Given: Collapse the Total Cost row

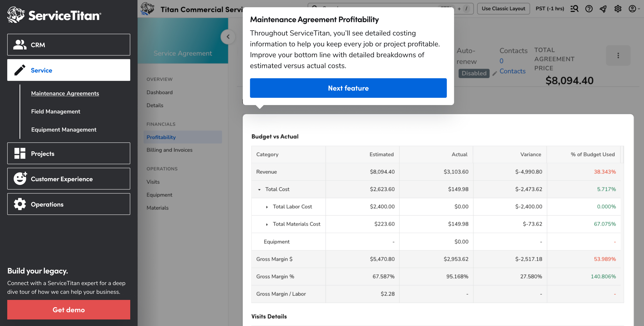Looking at the screenshot, I should coord(259,190).
